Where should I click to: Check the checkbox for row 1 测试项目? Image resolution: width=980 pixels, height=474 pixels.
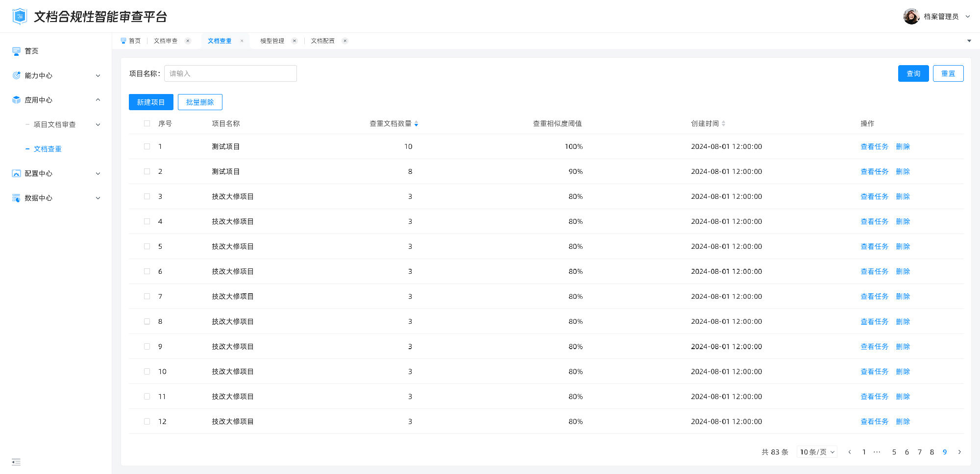tap(147, 146)
